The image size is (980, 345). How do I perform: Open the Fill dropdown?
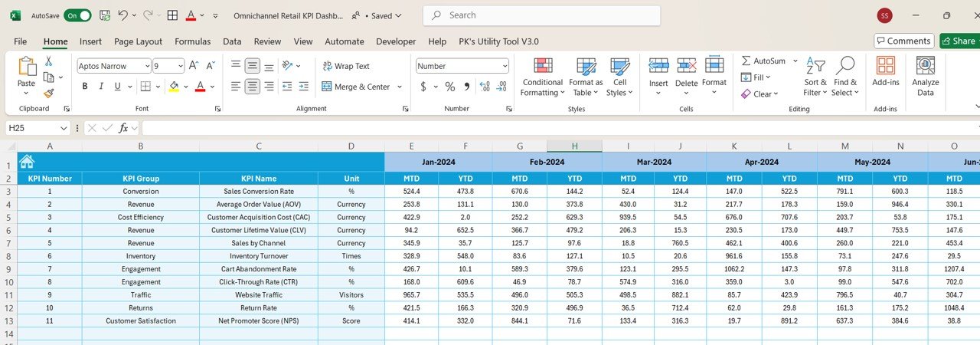click(755, 77)
